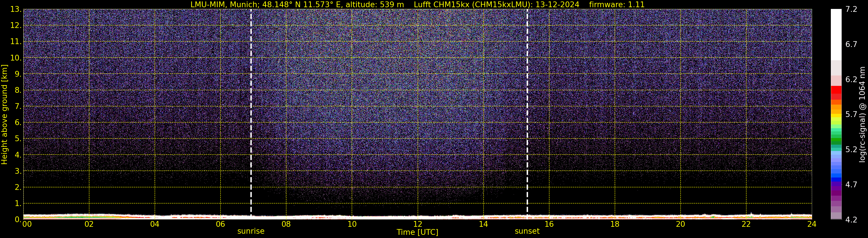Click the time axis tick "12"
Viewport: 868px width, 238px height.
417,224
